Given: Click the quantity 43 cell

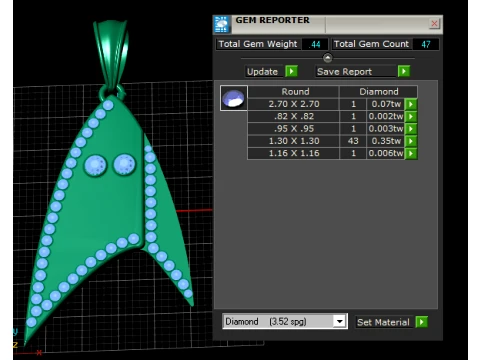Looking at the screenshot, I should [353, 141].
